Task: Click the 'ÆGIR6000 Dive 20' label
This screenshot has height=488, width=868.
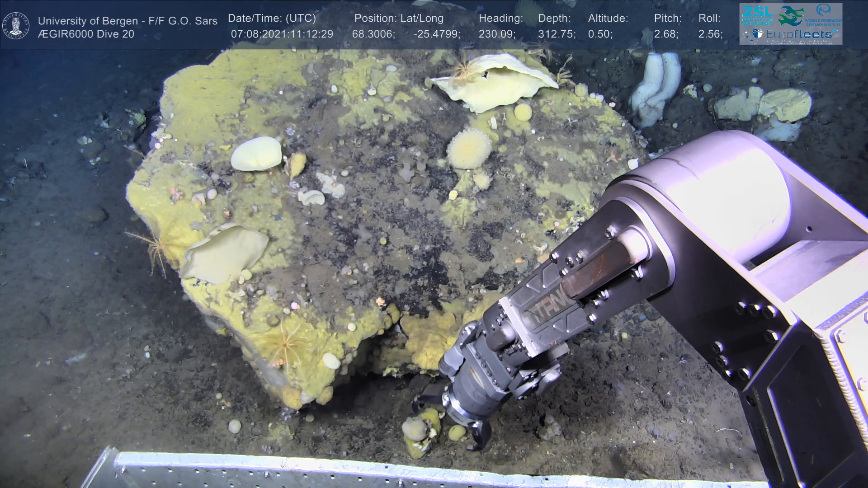Action: pos(86,34)
